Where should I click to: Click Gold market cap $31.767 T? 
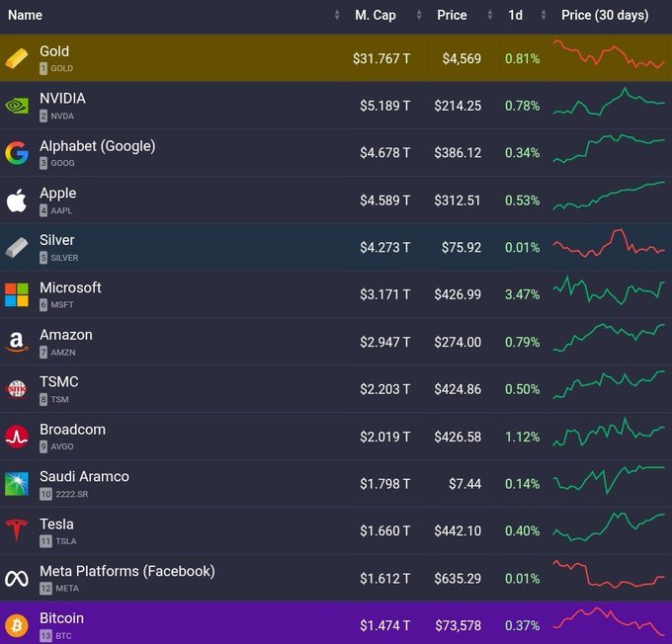(381, 58)
